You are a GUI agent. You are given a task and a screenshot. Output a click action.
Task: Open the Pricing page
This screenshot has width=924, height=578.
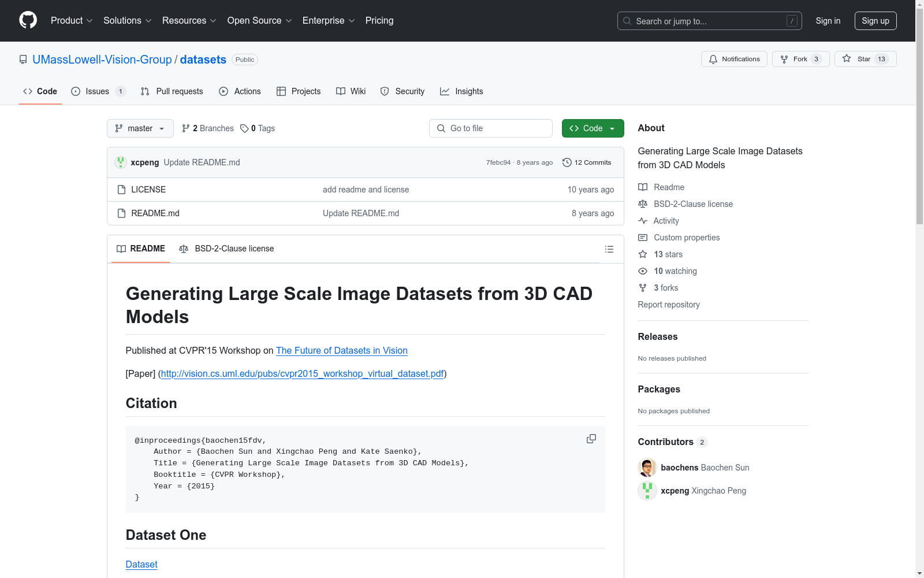(379, 20)
